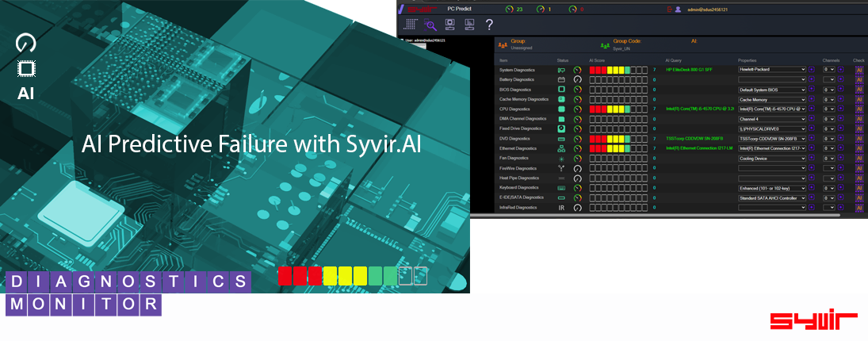The image size is (868, 341).
Task: Open the dotted grid view icon in toolbar
Action: click(411, 25)
